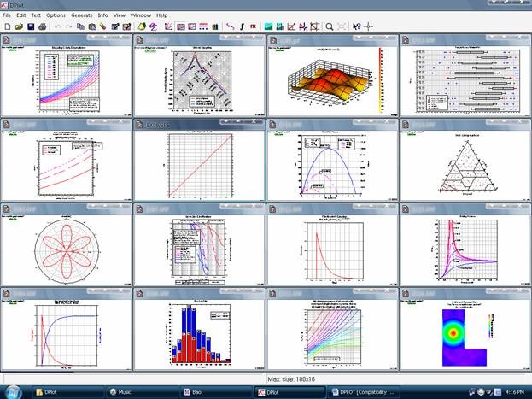532x399 pixels.
Task: Click the Print toolbar icon
Action: pyautogui.click(x=42, y=26)
